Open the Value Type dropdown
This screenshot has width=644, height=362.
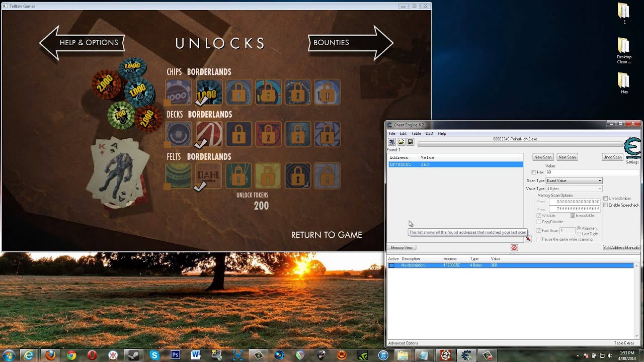pos(574,189)
